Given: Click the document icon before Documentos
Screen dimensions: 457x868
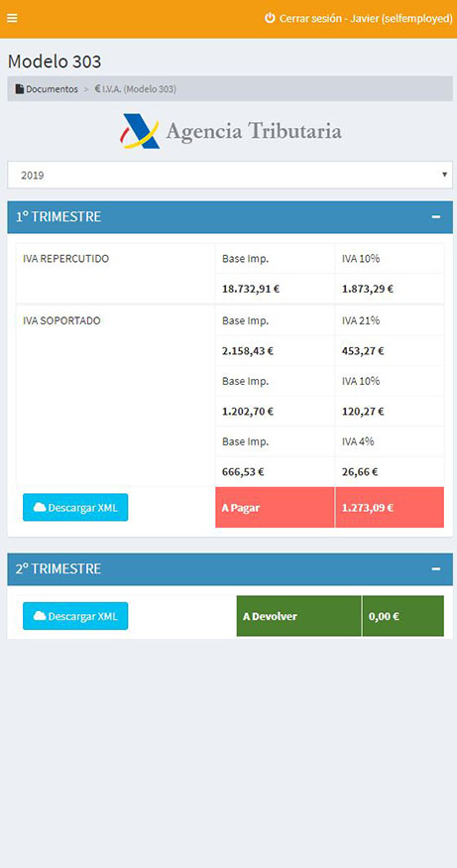Looking at the screenshot, I should coord(20,88).
